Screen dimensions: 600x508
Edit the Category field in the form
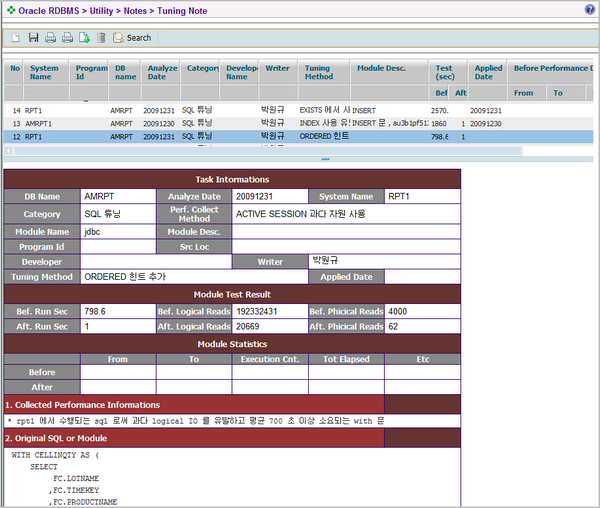118,214
